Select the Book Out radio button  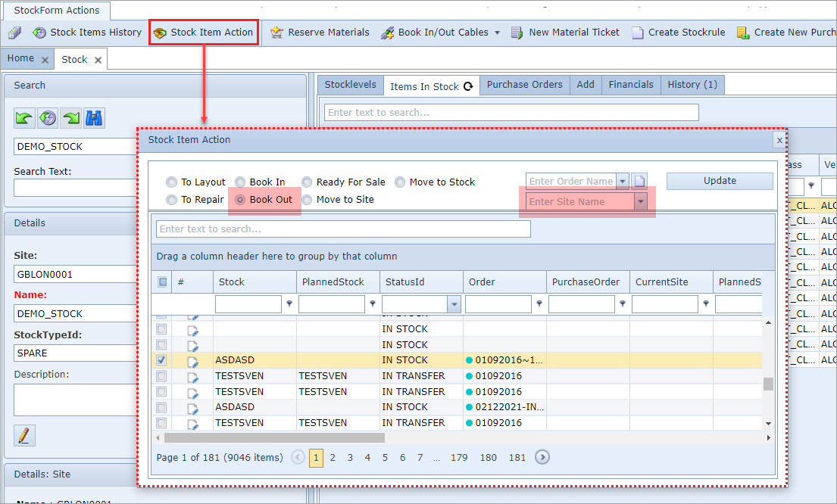[240, 200]
